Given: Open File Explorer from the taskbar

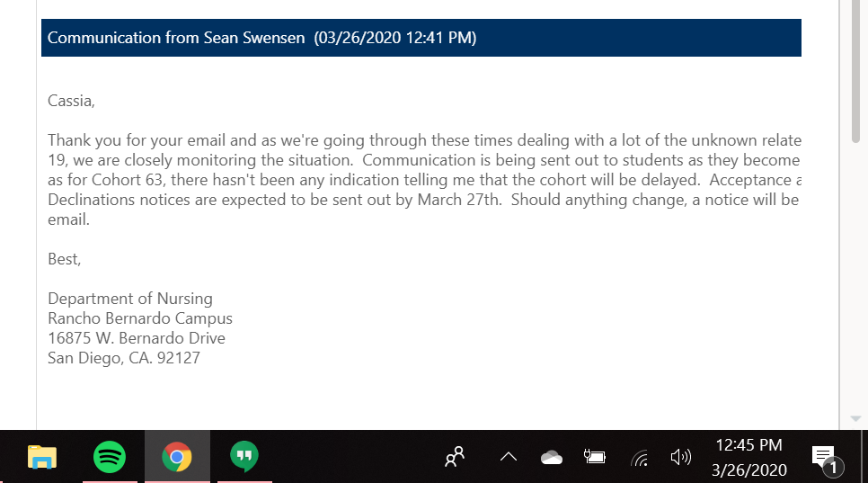Looking at the screenshot, I should 42,457.
